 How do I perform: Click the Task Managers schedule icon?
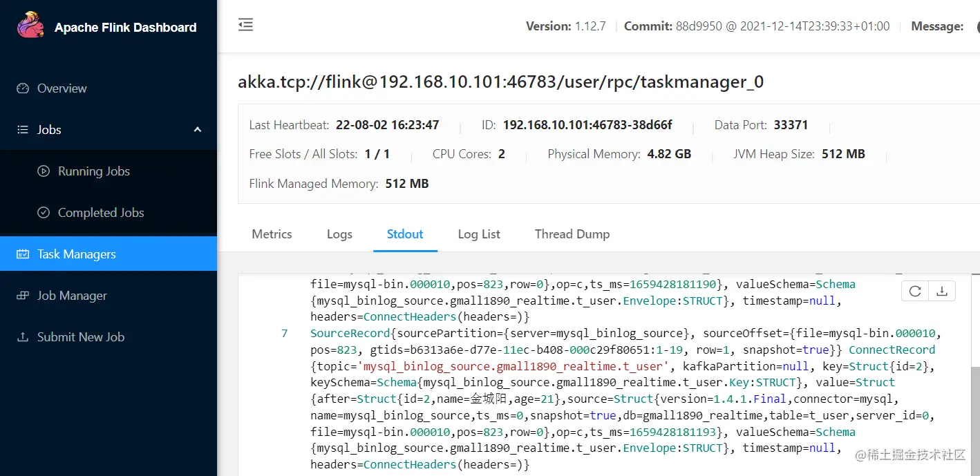click(x=23, y=254)
